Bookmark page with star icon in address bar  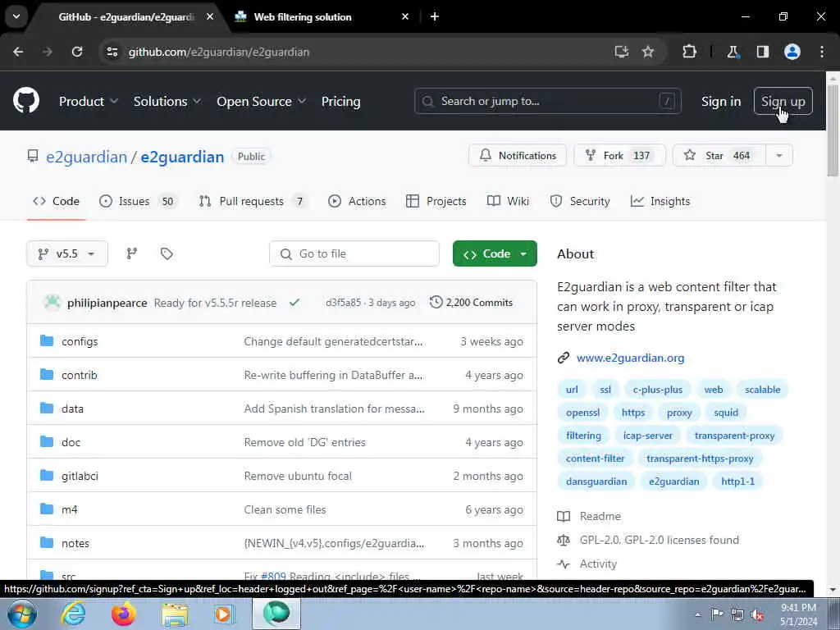click(x=648, y=52)
